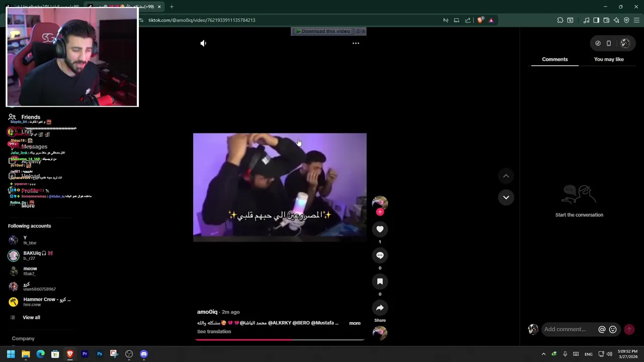
Task: Seek using the red video progress bar
Action: tap(280, 340)
